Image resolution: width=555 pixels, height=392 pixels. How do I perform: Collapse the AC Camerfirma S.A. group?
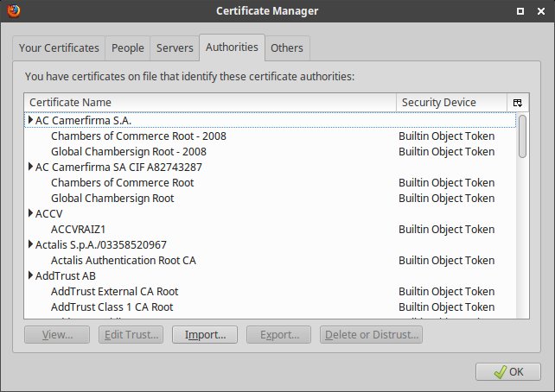pyautogui.click(x=32, y=121)
